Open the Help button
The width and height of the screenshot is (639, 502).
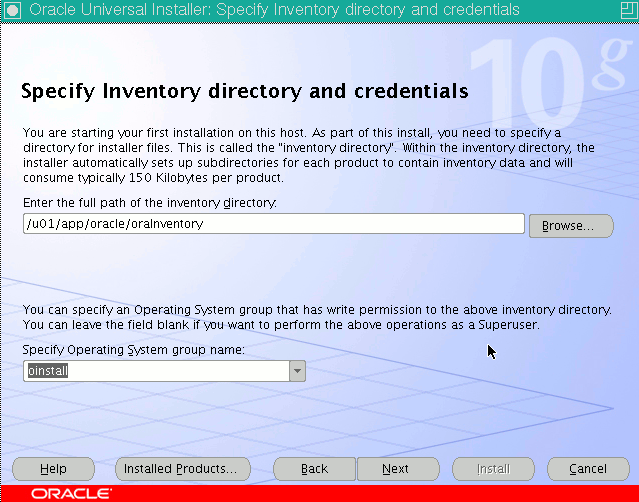(x=53, y=469)
